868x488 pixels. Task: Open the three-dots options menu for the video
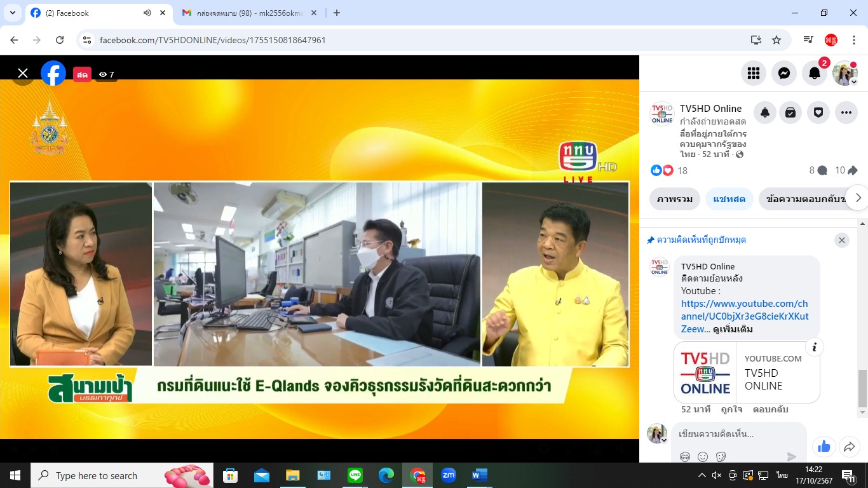tap(846, 112)
